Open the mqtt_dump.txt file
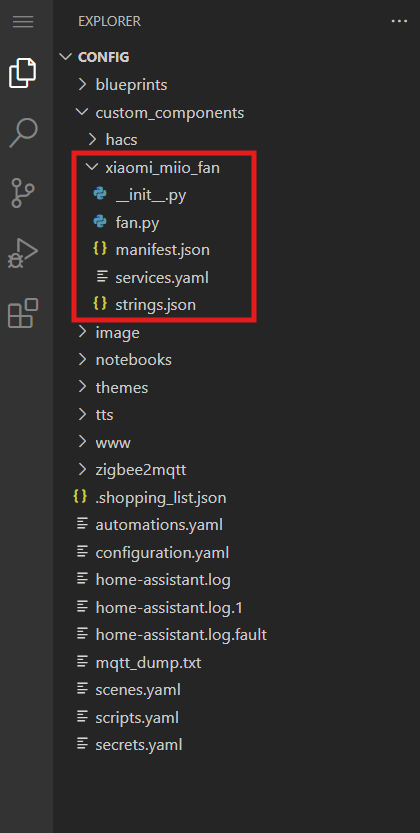 pos(148,663)
